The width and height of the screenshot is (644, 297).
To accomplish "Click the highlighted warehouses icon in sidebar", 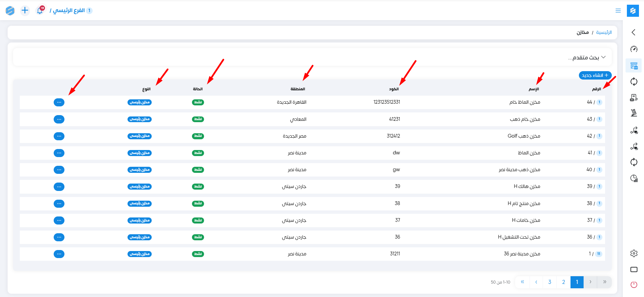I will pyautogui.click(x=634, y=66).
